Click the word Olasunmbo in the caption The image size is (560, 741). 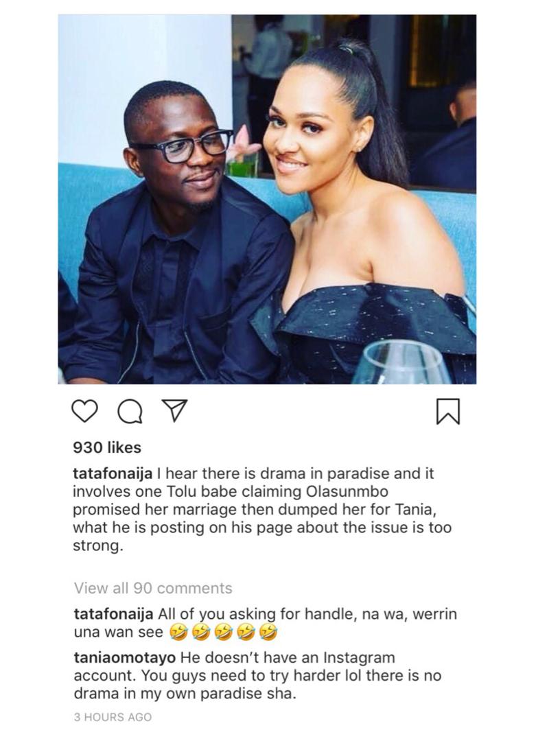pos(347,491)
